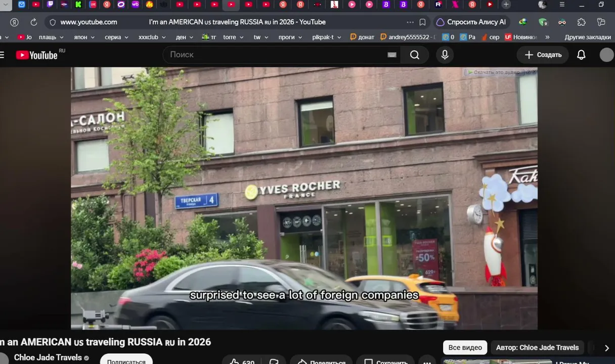Screen dimensions: 615x364
Task: Open YouTube notifications bell
Action: [x=582, y=55]
